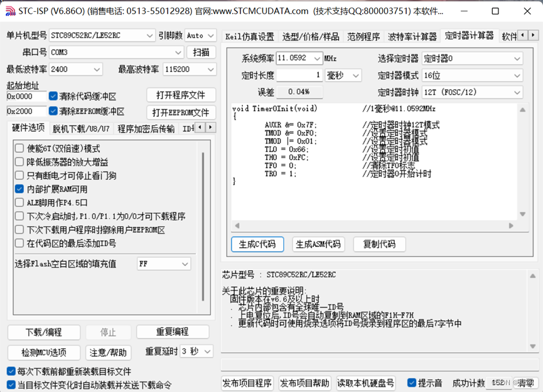Switch to 硬件选项 tab

28,128
